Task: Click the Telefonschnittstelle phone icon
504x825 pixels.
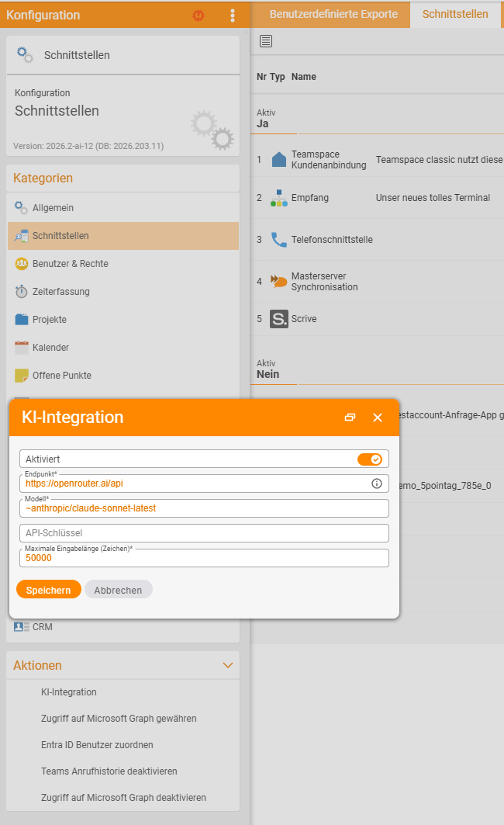Action: [279, 239]
